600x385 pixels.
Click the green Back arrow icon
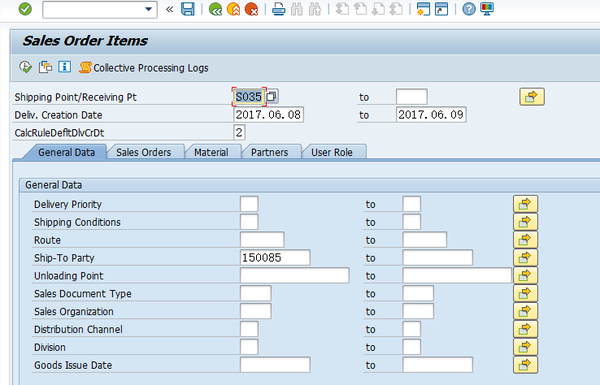(x=215, y=9)
